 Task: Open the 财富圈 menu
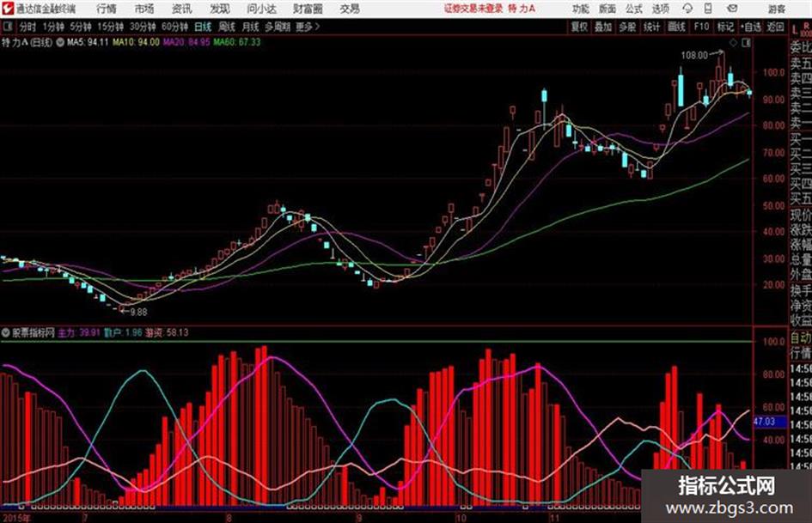pyautogui.click(x=308, y=9)
